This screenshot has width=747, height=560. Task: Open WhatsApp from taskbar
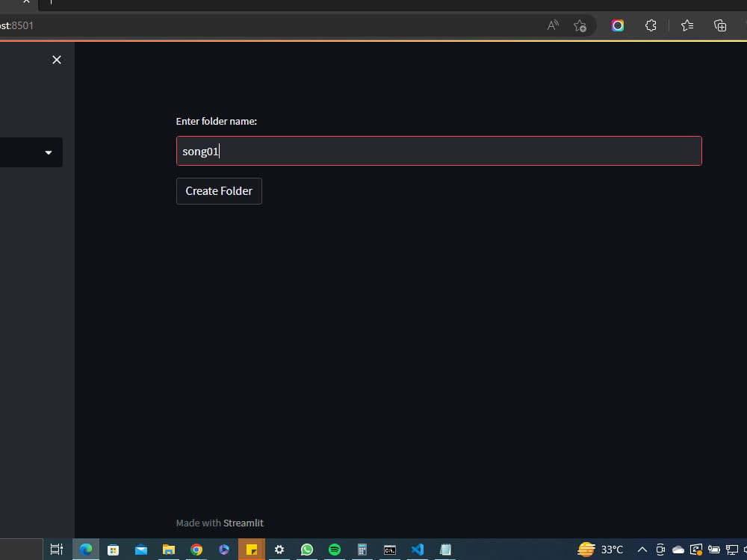[307, 550]
